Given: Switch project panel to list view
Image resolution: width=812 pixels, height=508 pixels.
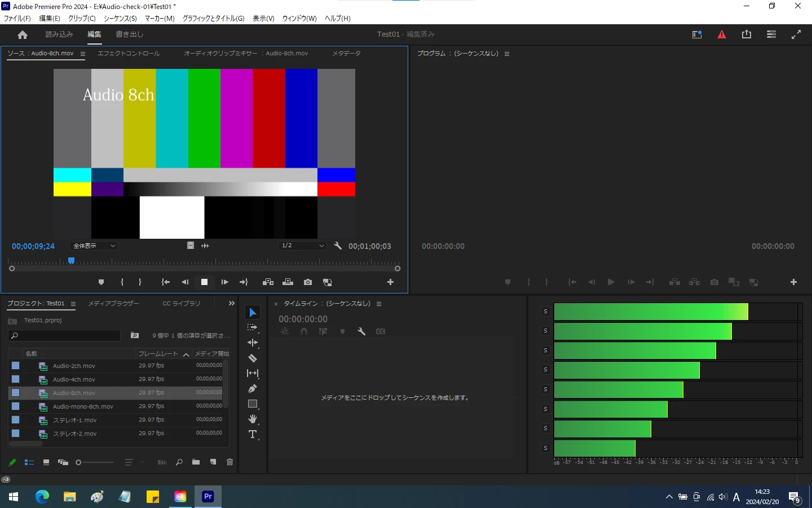Looking at the screenshot, I should click(x=29, y=462).
